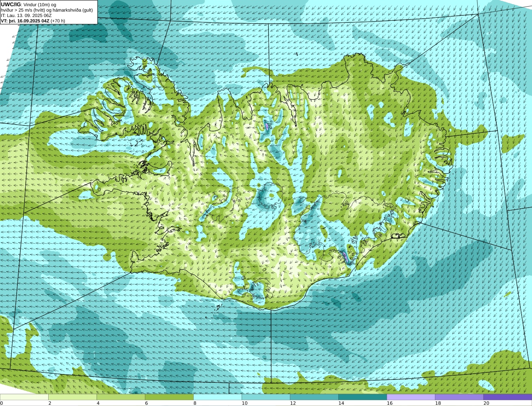Click the legend label "8"
The image size is (532, 406).
click(195, 403)
